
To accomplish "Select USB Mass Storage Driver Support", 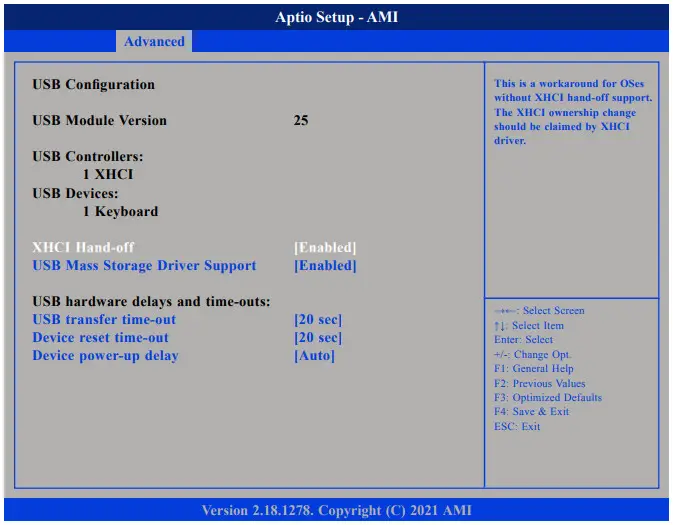I will click(x=144, y=265).
